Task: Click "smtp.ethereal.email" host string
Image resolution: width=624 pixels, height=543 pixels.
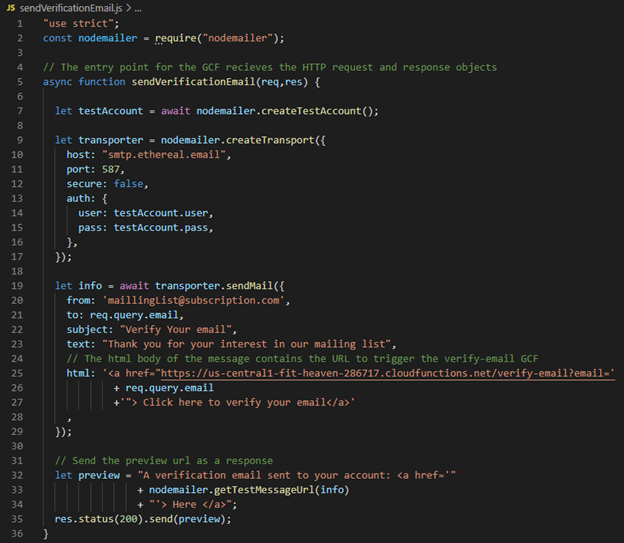Action: point(164,154)
